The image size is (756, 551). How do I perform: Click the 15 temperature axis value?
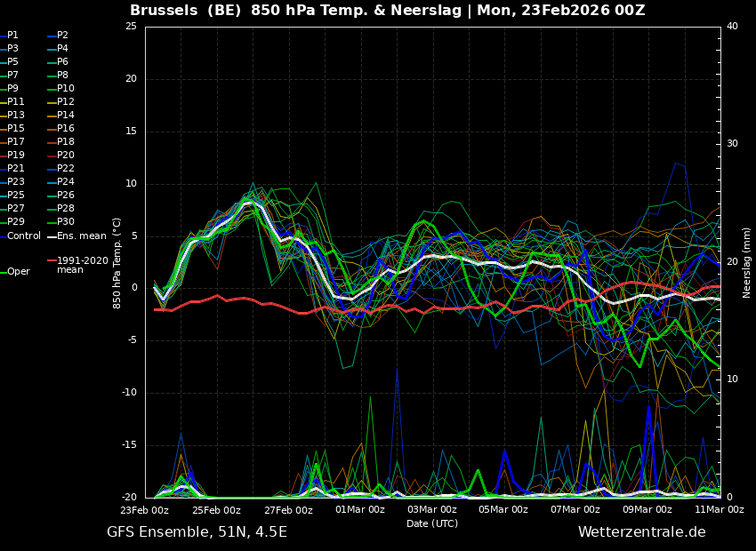click(131, 132)
